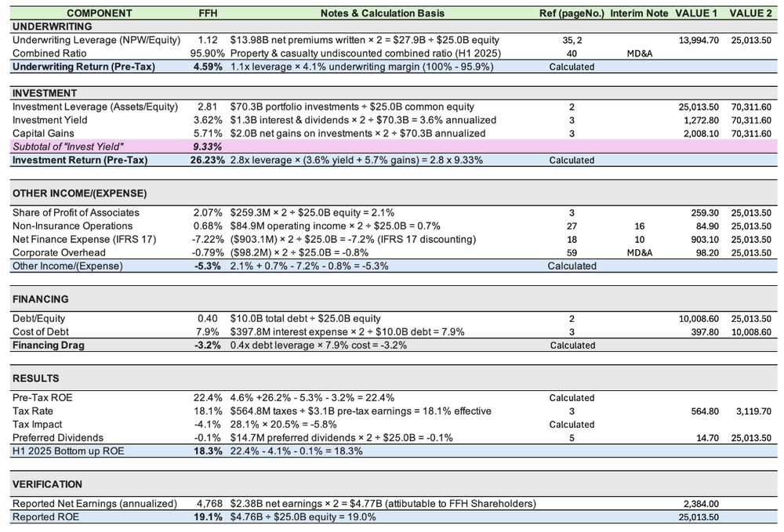This screenshot has width=784, height=532.
Task: Click the Combined Ratio row label
Action: pyautogui.click(x=49, y=53)
